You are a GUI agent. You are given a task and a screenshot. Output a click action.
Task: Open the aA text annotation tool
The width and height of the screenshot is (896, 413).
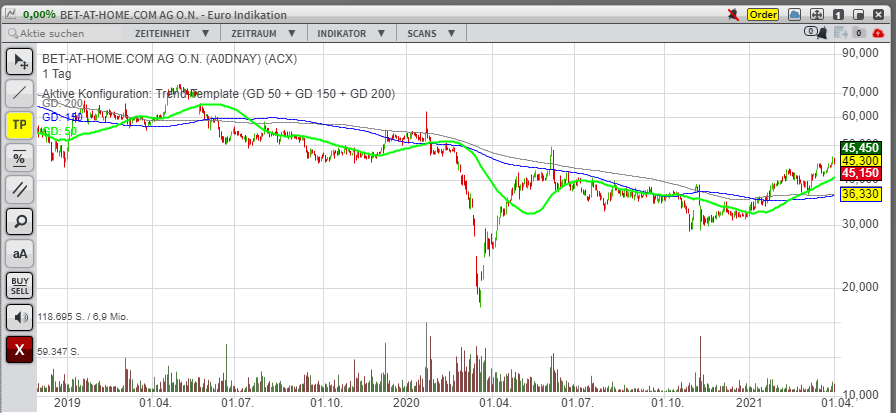(x=20, y=253)
